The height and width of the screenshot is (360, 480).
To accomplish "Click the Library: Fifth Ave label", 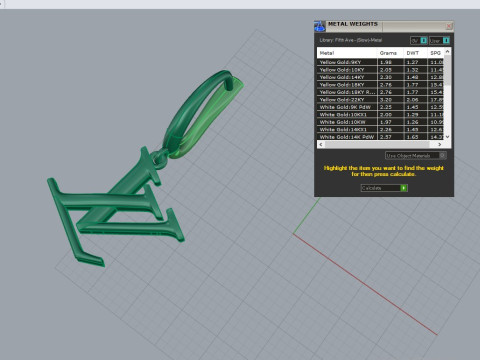I will [351, 40].
